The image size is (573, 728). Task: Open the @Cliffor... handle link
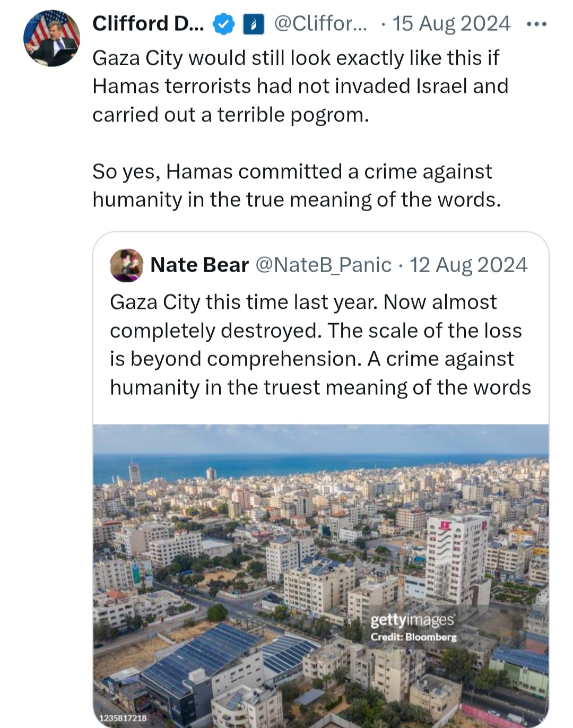tap(320, 23)
